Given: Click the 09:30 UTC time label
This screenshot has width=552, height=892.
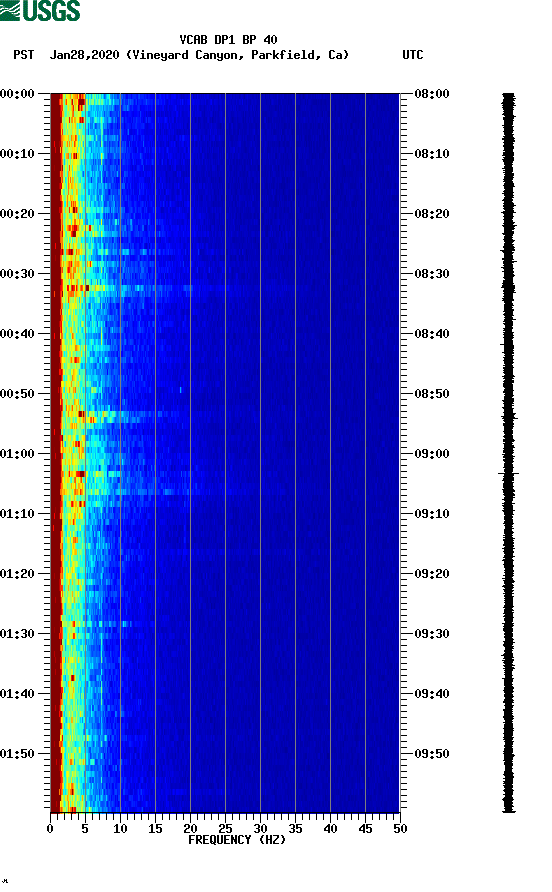Looking at the screenshot, I should click(432, 634).
